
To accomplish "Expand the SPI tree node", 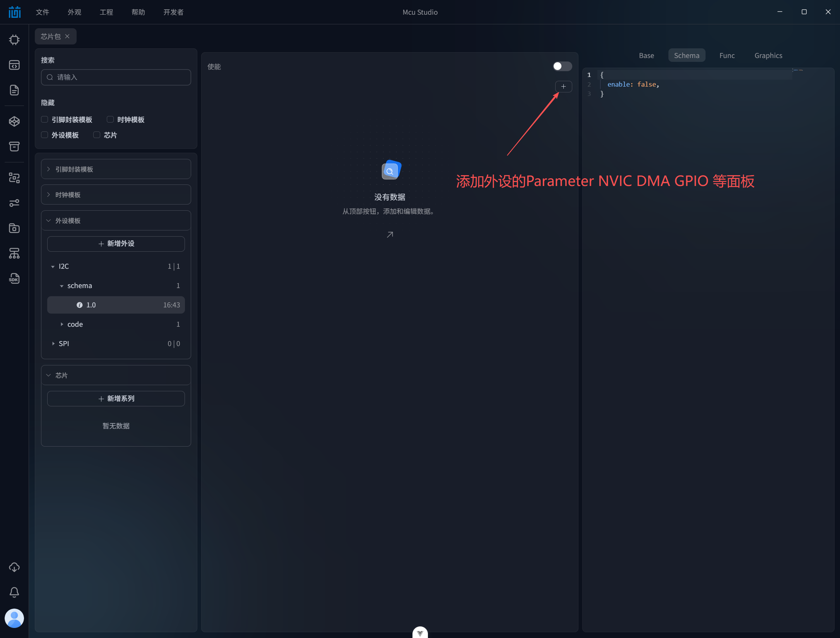I will (x=53, y=344).
